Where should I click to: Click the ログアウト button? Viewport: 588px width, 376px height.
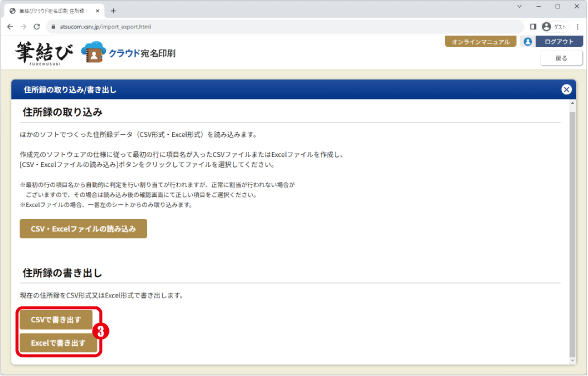pyautogui.click(x=559, y=42)
